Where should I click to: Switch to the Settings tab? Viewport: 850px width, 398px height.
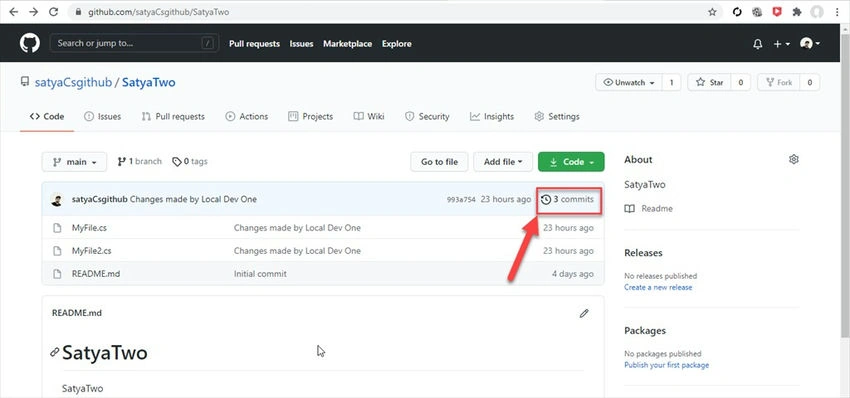pyautogui.click(x=557, y=117)
